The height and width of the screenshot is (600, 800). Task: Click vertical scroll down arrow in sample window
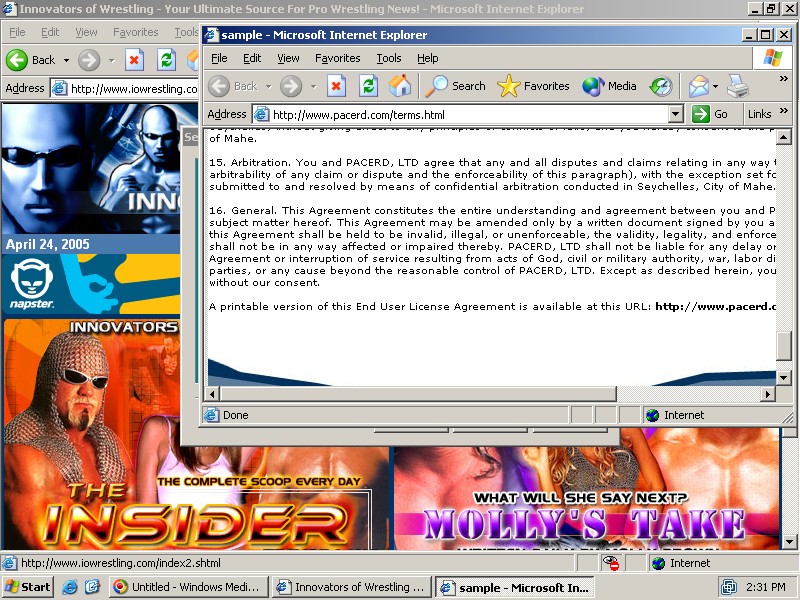pyautogui.click(x=784, y=378)
